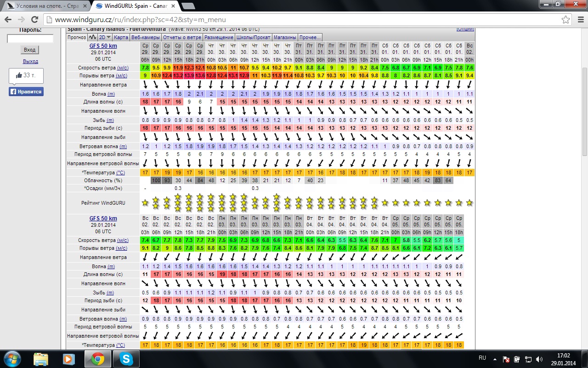This screenshot has height=368, width=588.
Task: Click the Facebook Нравится button
Action: [x=26, y=92]
